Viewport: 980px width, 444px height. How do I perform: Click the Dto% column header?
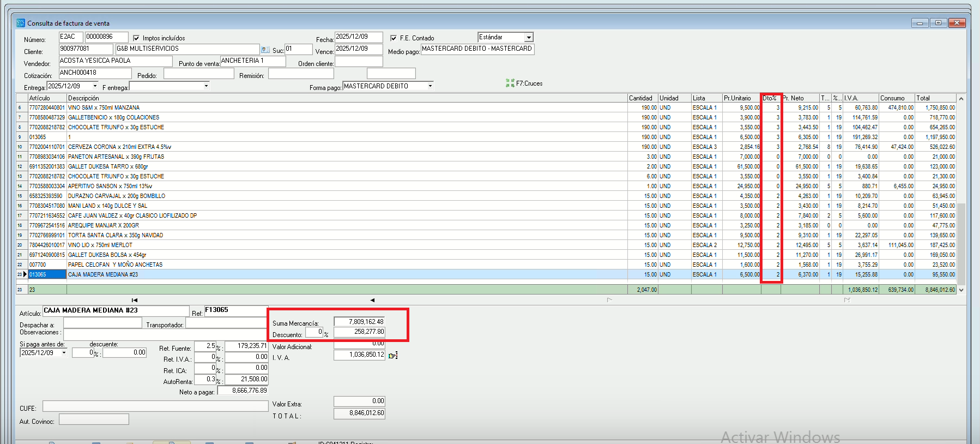tap(771, 98)
